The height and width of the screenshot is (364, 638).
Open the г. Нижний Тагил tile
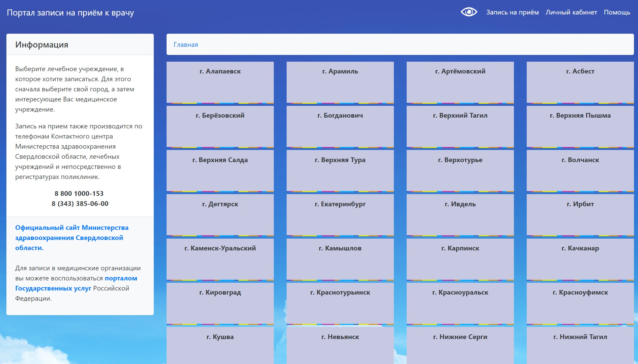(580, 344)
